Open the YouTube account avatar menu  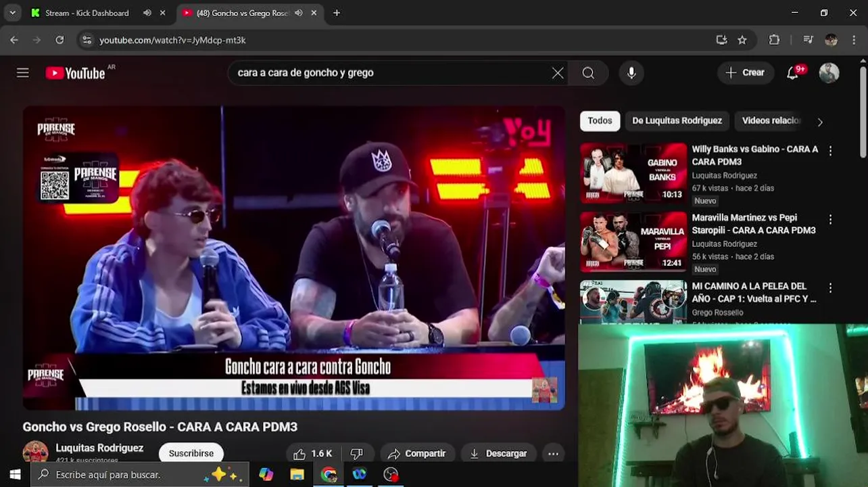[x=829, y=73]
